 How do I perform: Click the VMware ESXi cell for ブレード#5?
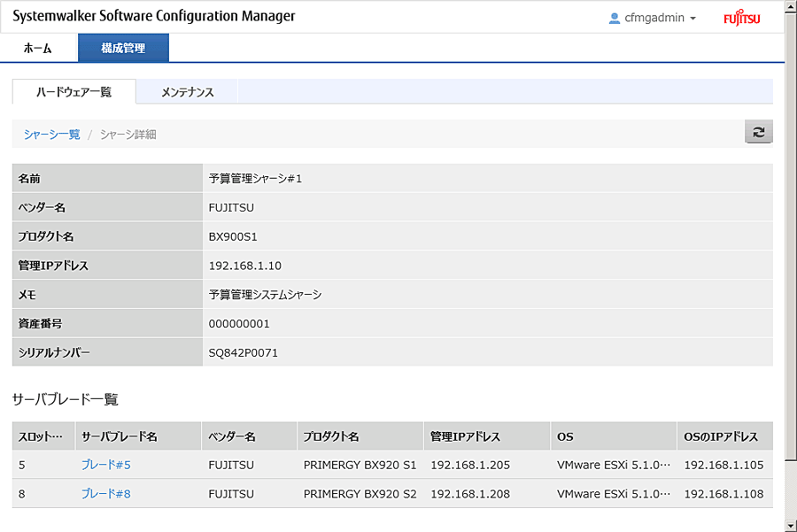(614, 465)
